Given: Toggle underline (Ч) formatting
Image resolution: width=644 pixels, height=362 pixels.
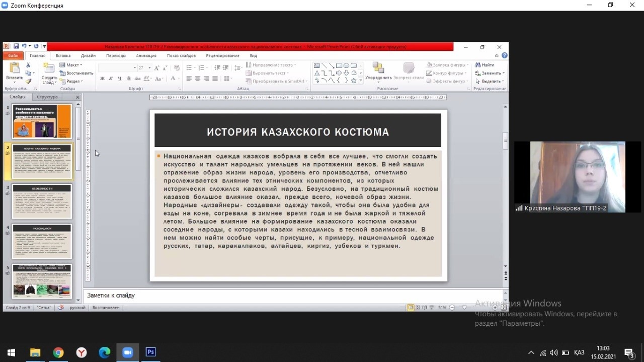Looking at the screenshot, I should (119, 79).
